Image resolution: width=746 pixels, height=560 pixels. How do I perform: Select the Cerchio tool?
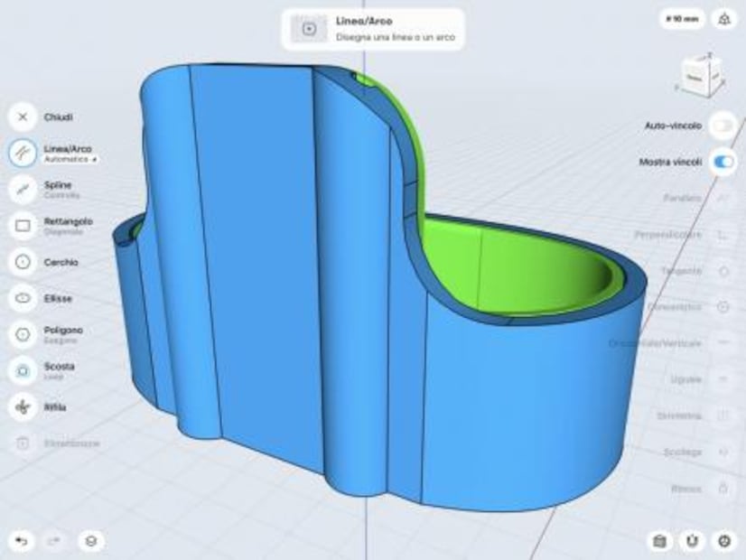pos(23,262)
